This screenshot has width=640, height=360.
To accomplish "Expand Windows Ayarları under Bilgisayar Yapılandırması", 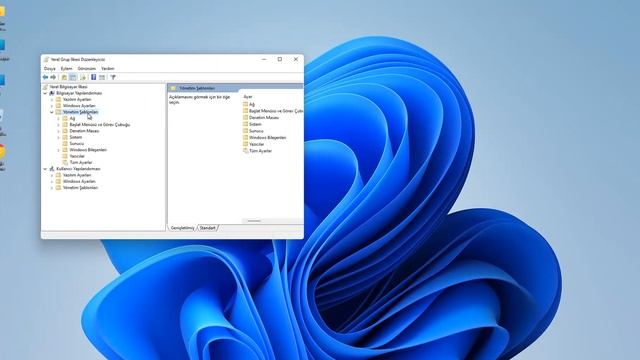I will [x=52, y=106].
